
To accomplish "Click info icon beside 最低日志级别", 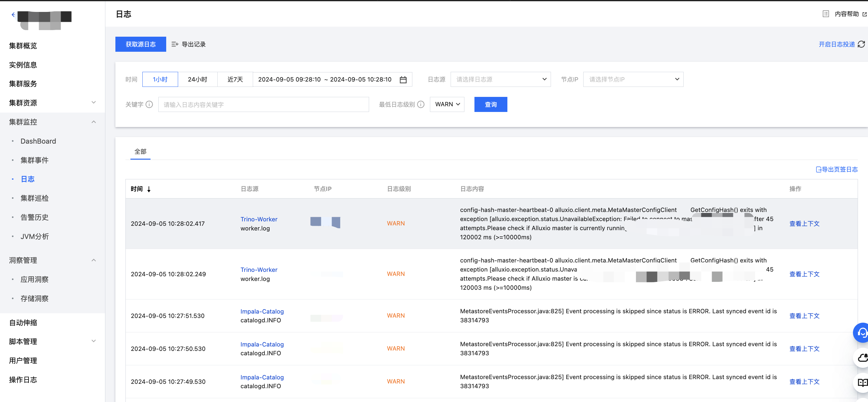I will click(x=421, y=104).
